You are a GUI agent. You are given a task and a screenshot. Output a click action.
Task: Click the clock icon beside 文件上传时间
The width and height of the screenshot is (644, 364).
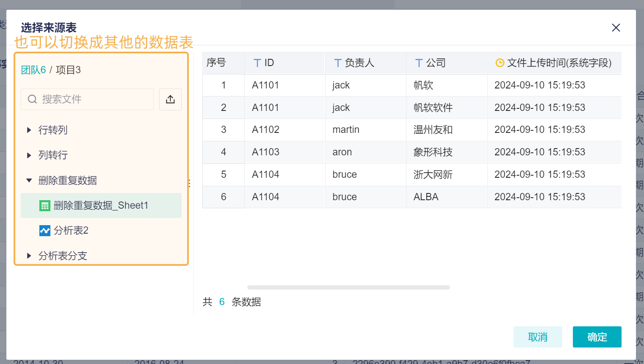click(500, 63)
